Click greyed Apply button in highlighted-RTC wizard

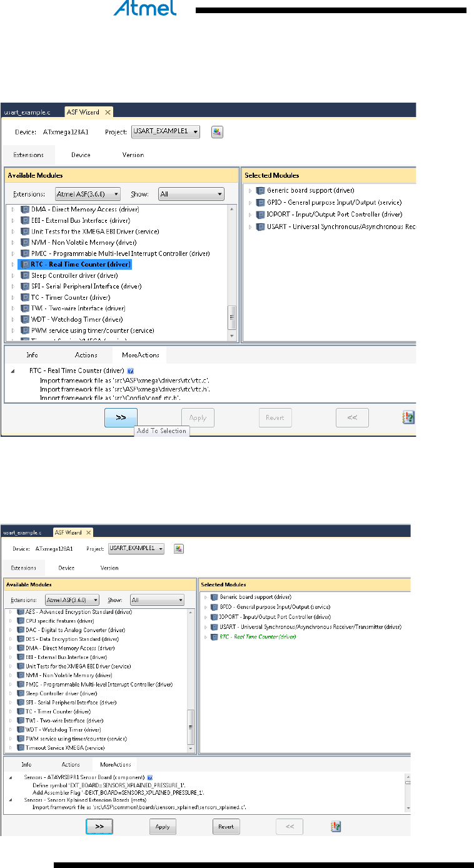pos(198,417)
